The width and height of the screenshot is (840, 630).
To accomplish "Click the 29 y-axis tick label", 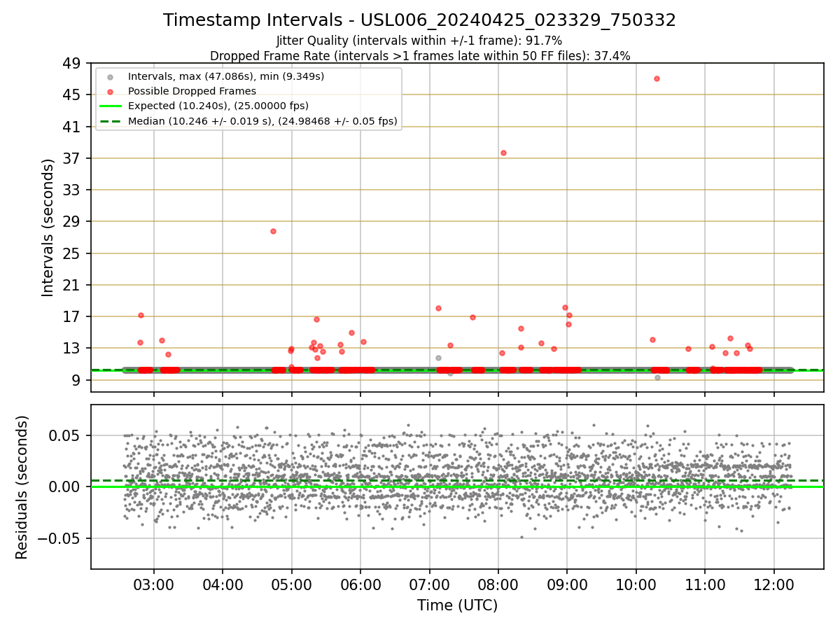I will [73, 222].
